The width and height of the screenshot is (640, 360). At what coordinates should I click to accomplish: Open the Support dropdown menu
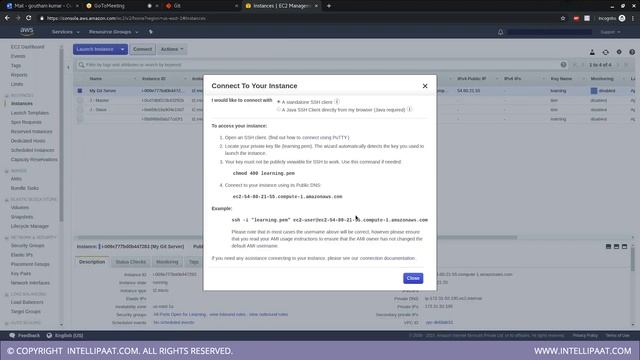(x=610, y=32)
